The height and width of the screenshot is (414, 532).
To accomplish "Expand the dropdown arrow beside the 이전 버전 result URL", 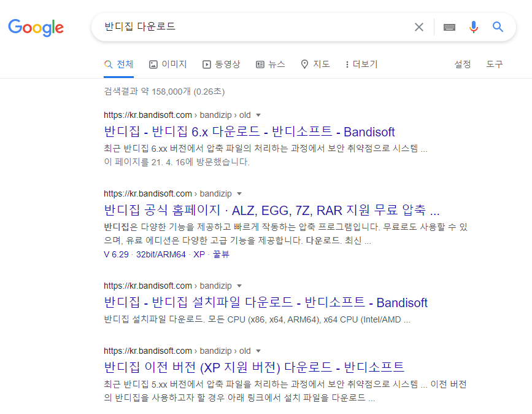I will click(x=258, y=351).
